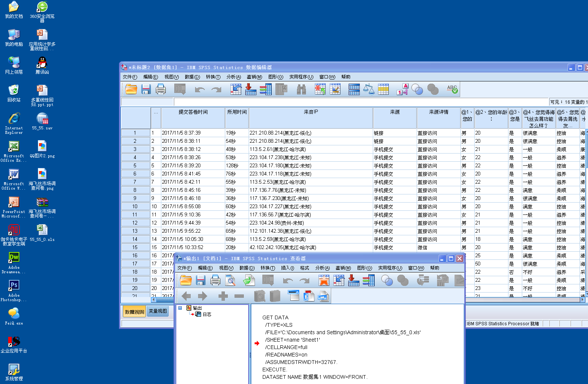
Task: Click Insert Cases icon in Data Editor
Action: [320, 89]
